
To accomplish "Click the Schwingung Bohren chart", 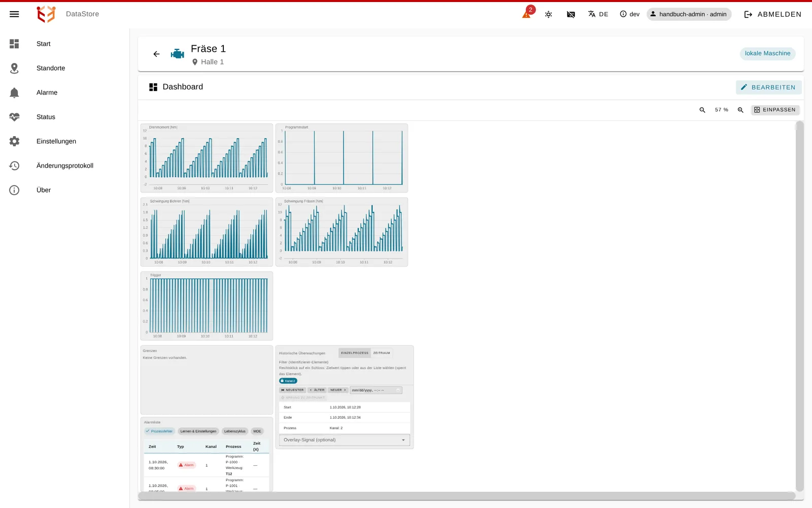I will [x=207, y=232].
